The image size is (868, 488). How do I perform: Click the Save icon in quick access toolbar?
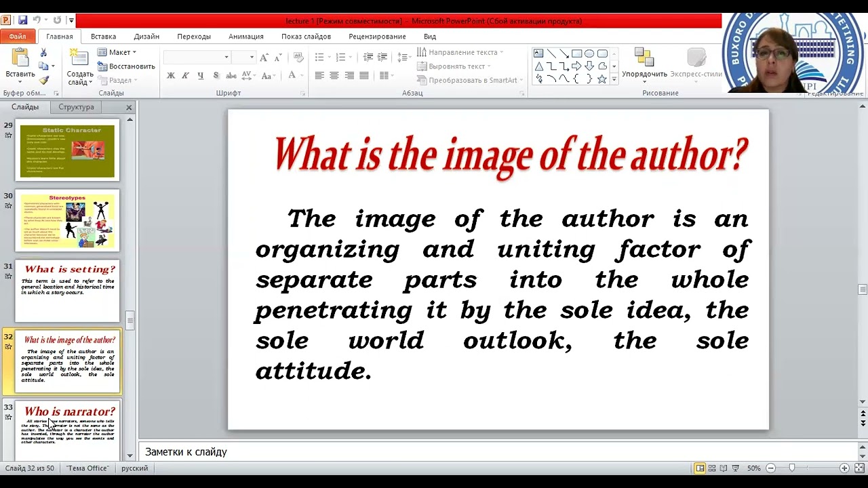(22, 20)
